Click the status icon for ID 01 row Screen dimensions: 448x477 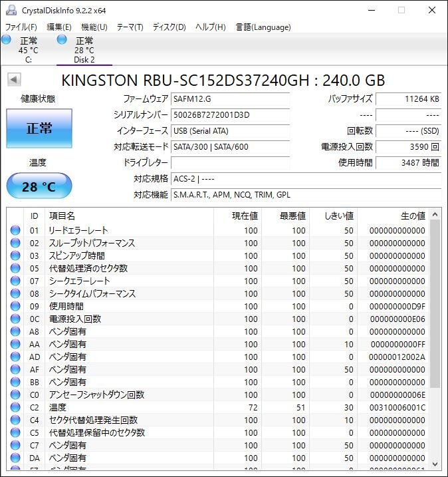pos(15,230)
